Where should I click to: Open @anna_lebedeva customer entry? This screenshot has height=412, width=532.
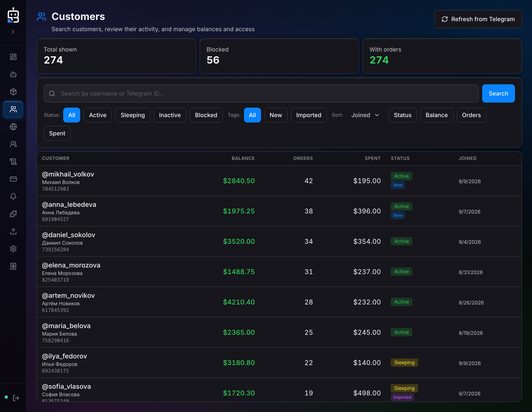click(279, 211)
